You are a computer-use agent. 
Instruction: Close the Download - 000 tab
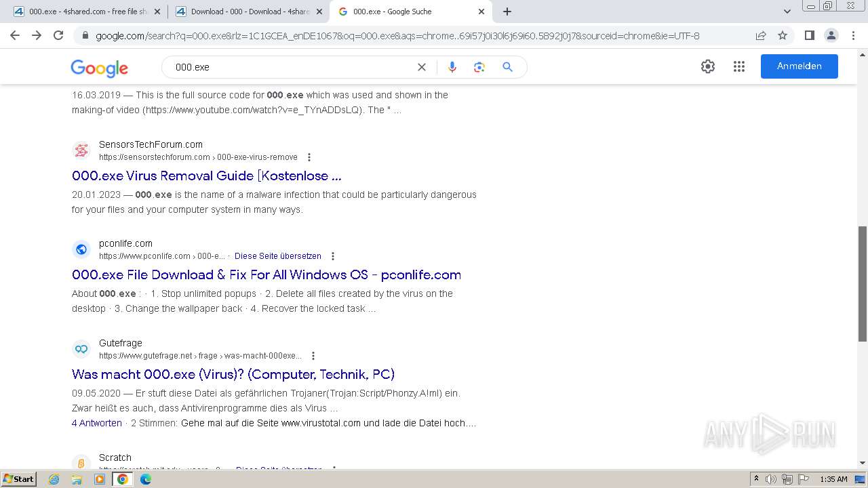319,12
